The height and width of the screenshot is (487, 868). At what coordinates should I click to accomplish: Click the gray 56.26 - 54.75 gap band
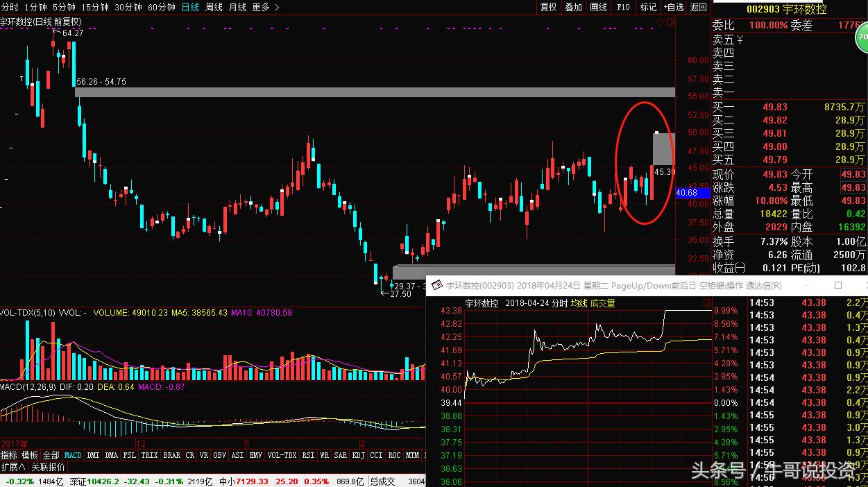[x=375, y=92]
